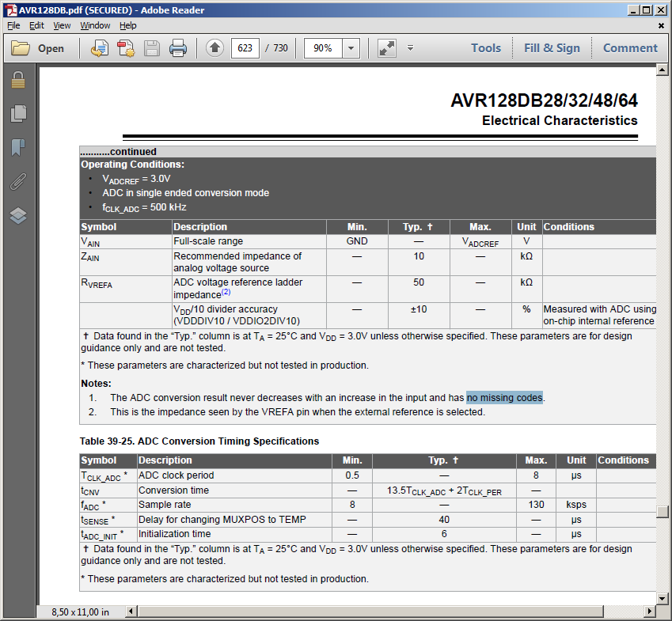Open the Bookmarks panel
Image resolution: width=672 pixels, height=621 pixels.
(x=18, y=147)
